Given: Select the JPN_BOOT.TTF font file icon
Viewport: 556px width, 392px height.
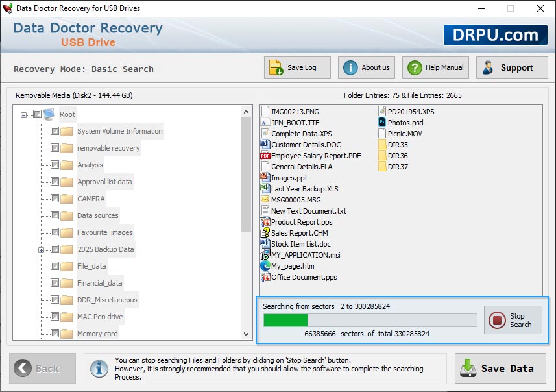Looking at the screenshot, I should [265, 123].
